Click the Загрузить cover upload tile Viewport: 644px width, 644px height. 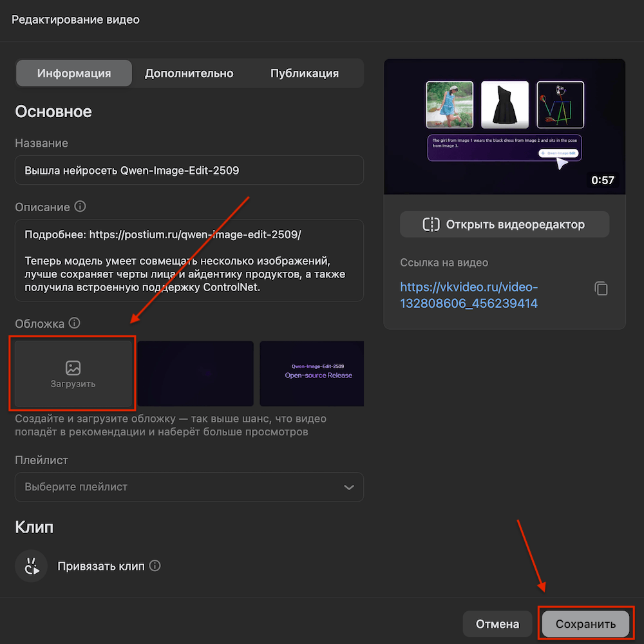(73, 374)
